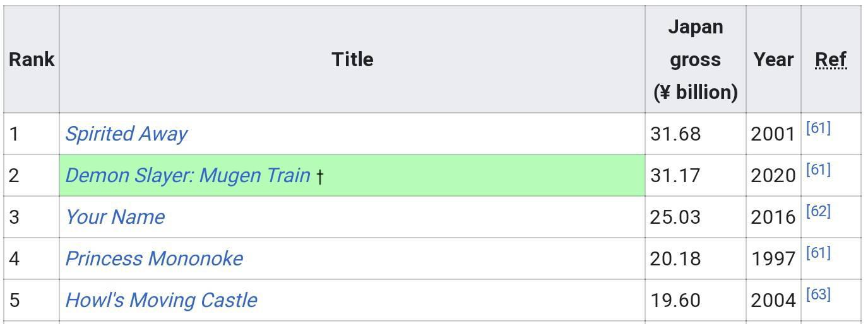Image resolution: width=868 pixels, height=324 pixels.
Task: Click reference [62] in Your Name row
Action: point(818,211)
